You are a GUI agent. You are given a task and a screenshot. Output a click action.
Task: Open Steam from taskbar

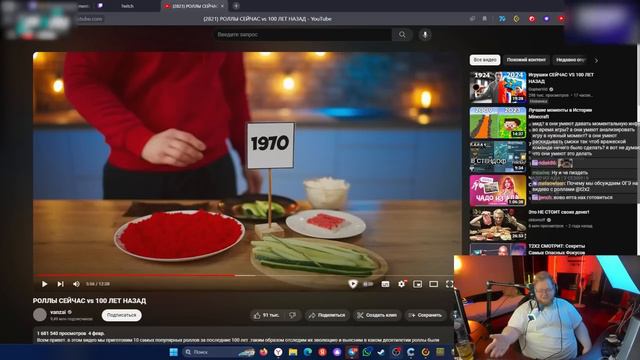click(381, 352)
